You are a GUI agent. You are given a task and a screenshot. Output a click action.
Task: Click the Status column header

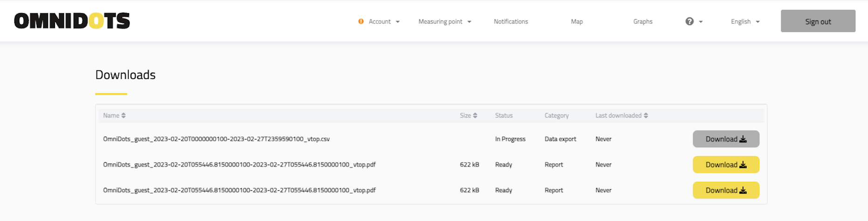pyautogui.click(x=503, y=116)
